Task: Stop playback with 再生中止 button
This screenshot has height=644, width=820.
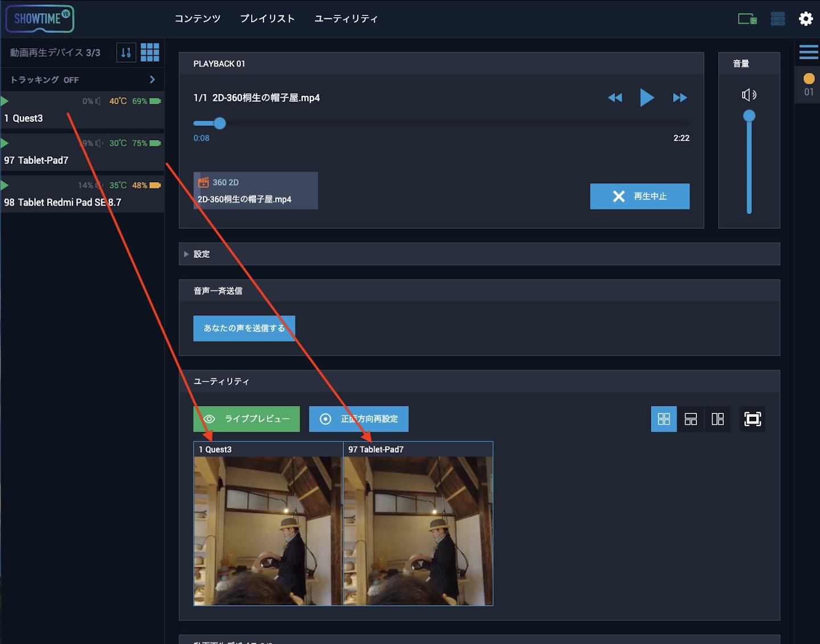Action: (639, 196)
